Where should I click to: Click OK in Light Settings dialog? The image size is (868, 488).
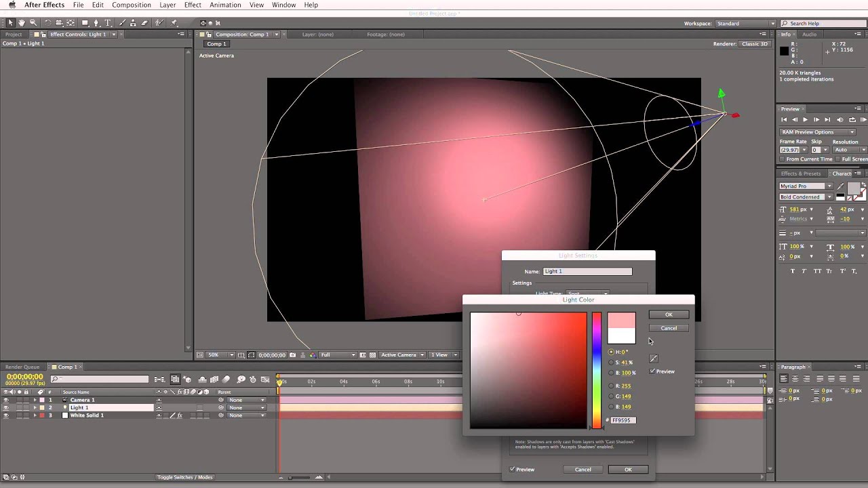628,469
